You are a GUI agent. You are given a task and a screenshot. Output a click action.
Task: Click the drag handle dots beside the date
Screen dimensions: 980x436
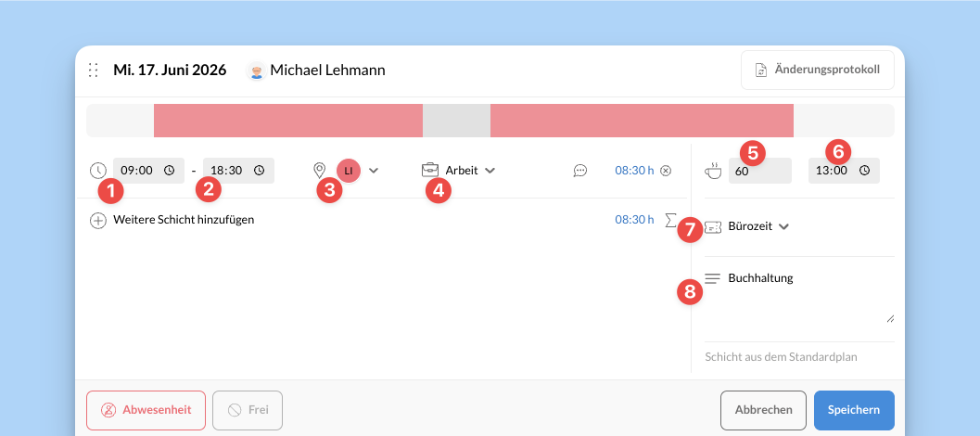[x=93, y=71]
